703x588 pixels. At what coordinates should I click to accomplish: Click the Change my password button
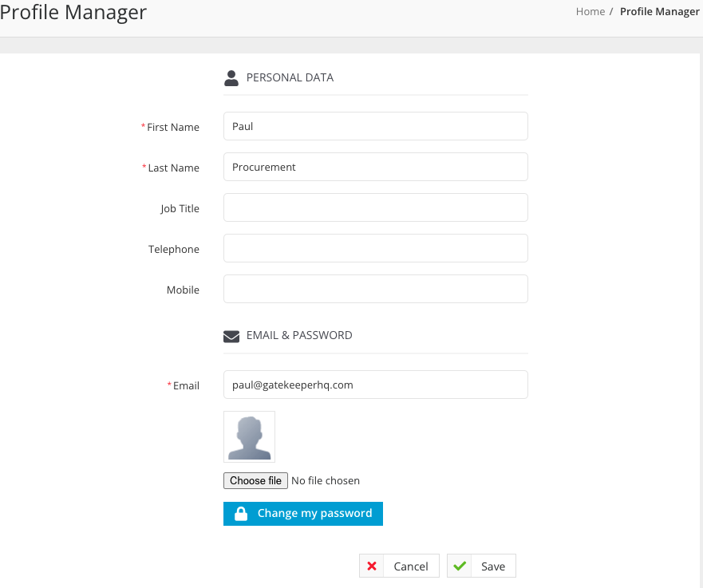(x=303, y=514)
